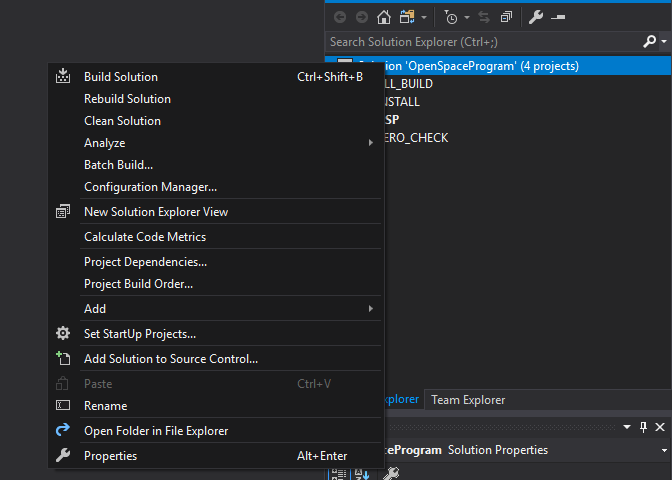The height and width of the screenshot is (480, 672).
Task: Click the Back navigation arrow in Solution Explorer
Action: click(340, 17)
